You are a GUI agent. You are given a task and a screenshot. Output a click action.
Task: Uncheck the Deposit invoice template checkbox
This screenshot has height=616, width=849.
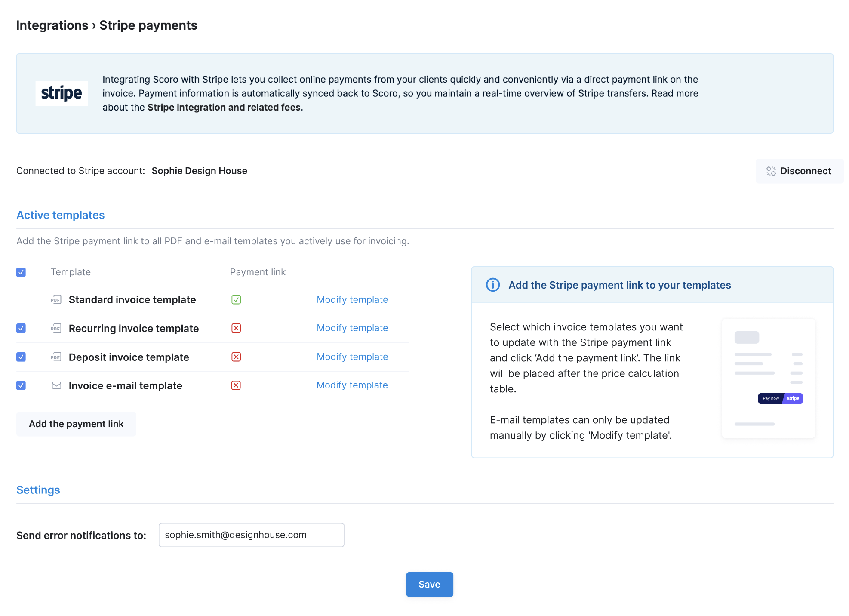[21, 357]
